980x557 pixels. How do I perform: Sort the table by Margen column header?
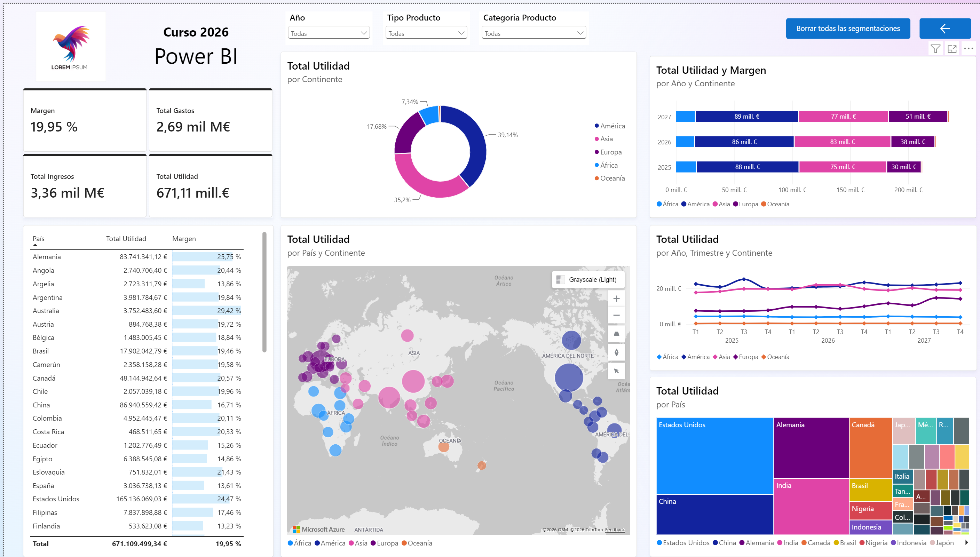tap(184, 239)
